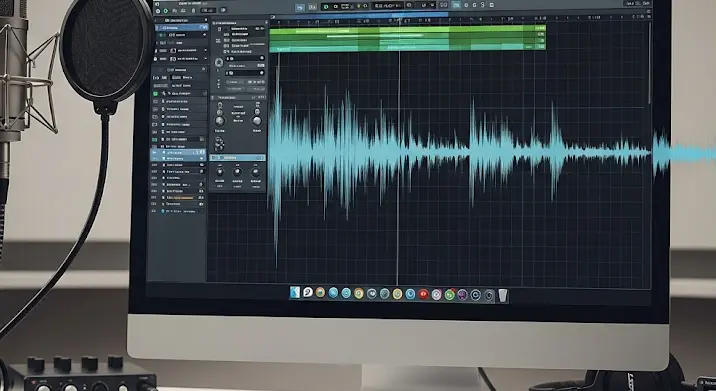The image size is (716, 391).
Task: Select the track with the orange label
Action: pos(180,197)
